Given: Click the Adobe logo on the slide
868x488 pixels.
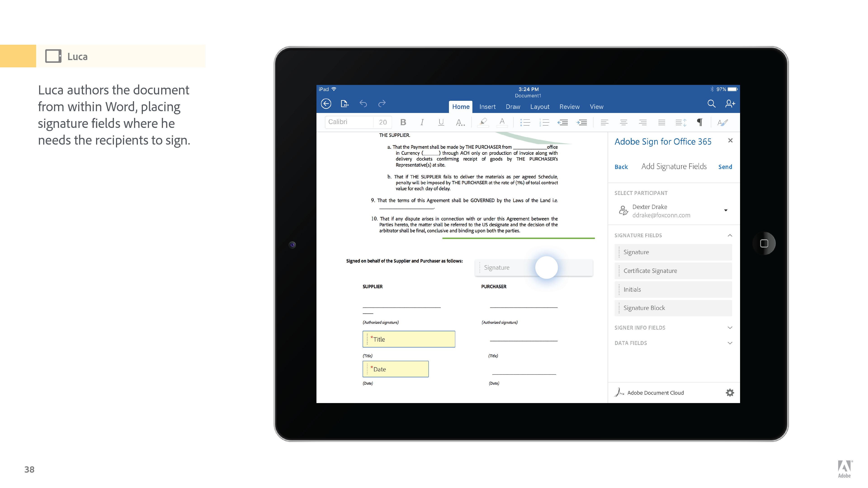Looking at the screenshot, I should click(844, 469).
